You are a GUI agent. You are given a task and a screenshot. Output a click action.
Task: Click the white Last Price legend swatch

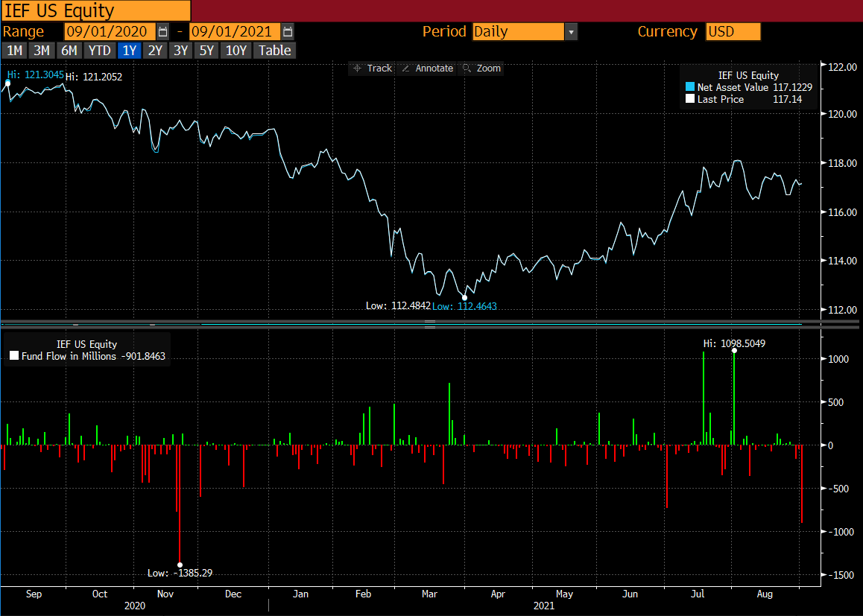pos(689,99)
